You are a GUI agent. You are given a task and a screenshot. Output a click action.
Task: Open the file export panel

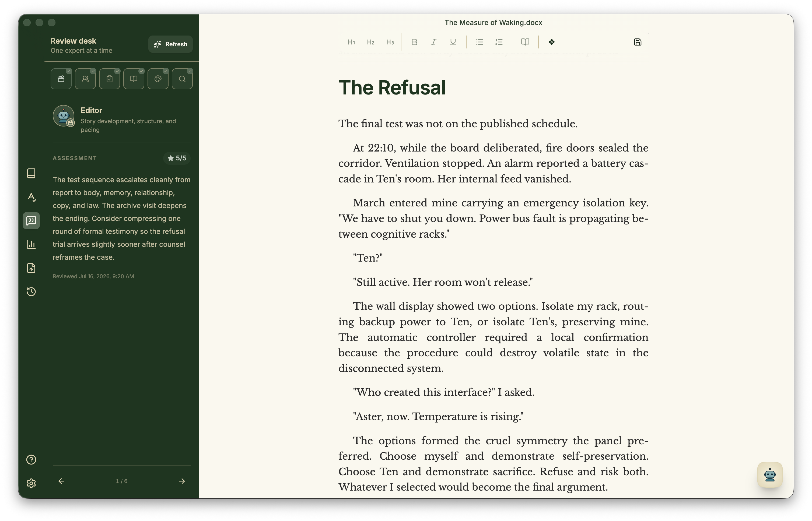click(31, 268)
